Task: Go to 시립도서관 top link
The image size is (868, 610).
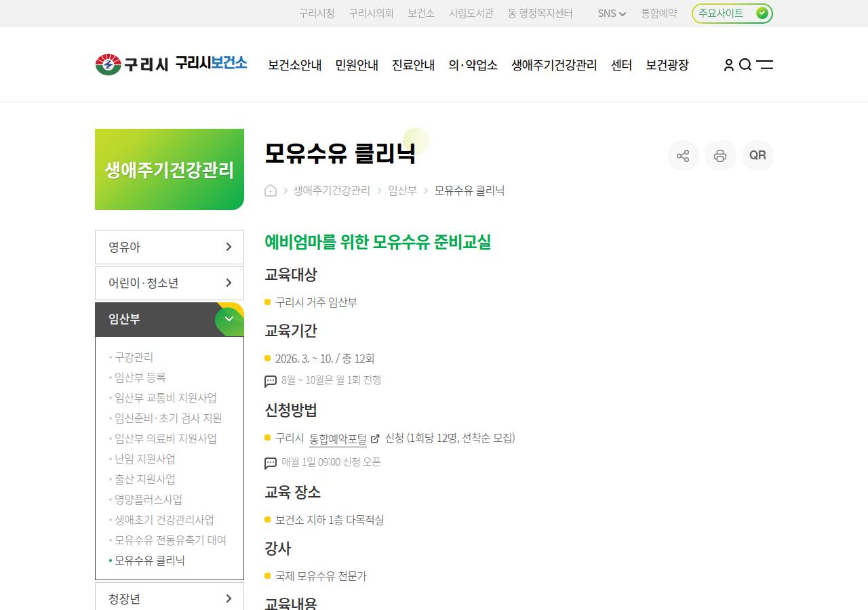Action: 471,13
